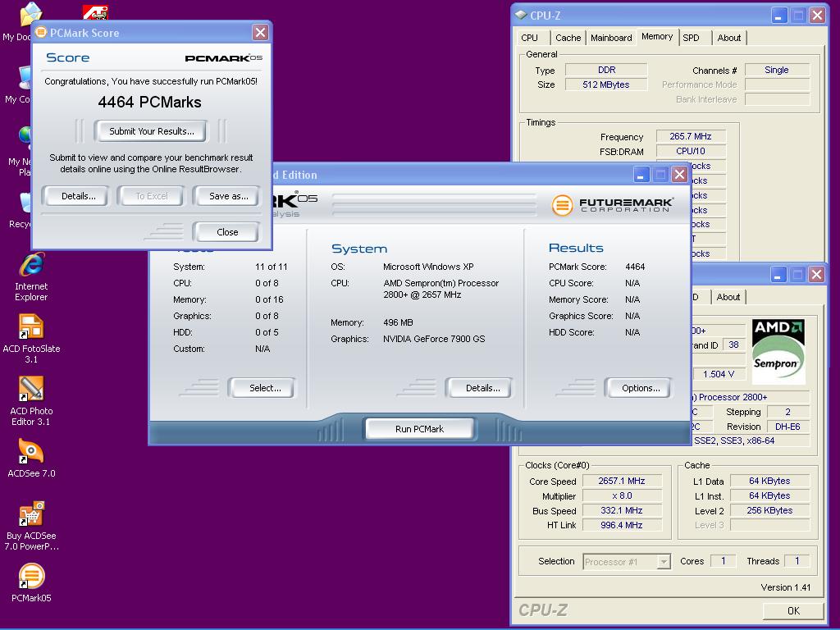
Task: Open the About tab in upper CPU-Z window
Action: pyautogui.click(x=729, y=38)
